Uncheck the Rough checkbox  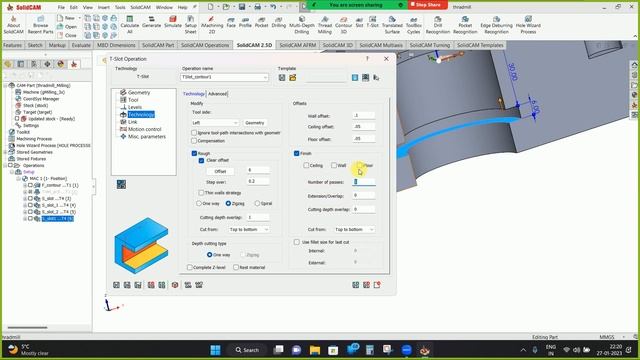point(194,153)
